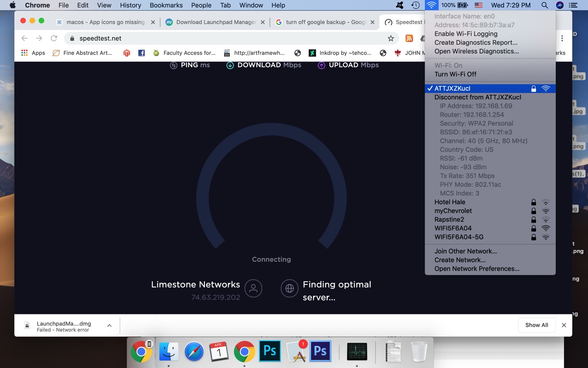This screenshot has height=368, width=588.
Task: Open Time Machine from the menu bar
Action: click(415, 5)
